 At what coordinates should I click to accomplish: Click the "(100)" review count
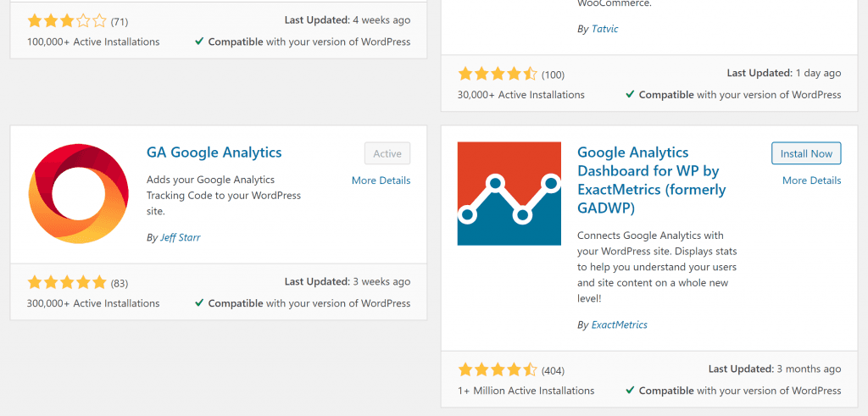tap(553, 75)
